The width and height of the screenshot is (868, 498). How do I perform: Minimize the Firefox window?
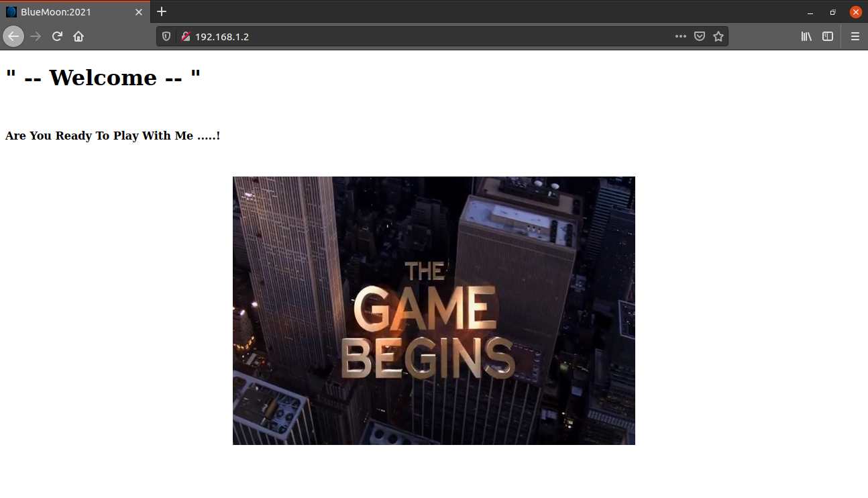tap(810, 12)
